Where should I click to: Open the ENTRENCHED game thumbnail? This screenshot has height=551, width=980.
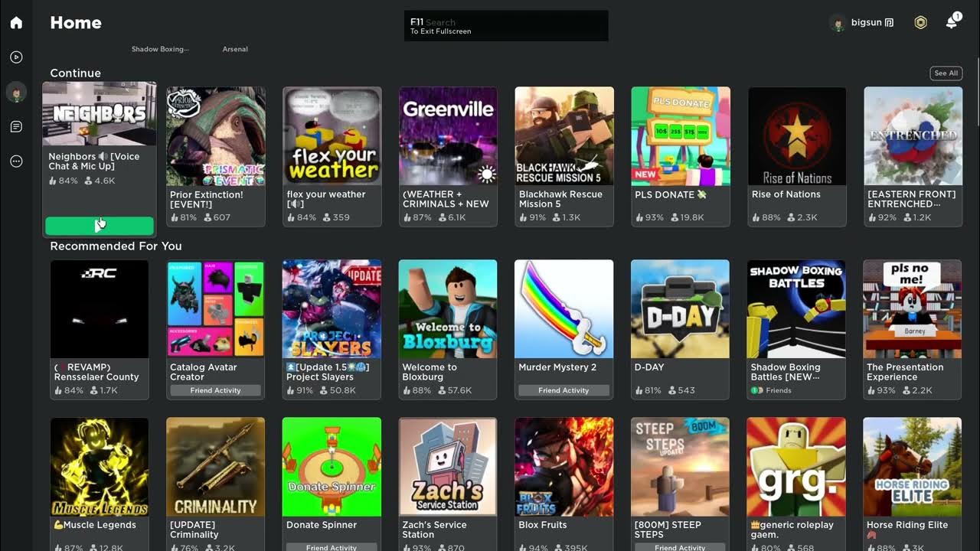pyautogui.click(x=913, y=136)
